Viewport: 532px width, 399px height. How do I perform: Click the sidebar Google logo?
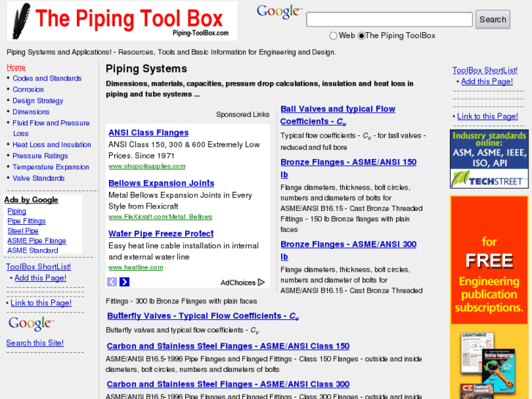[x=31, y=324]
